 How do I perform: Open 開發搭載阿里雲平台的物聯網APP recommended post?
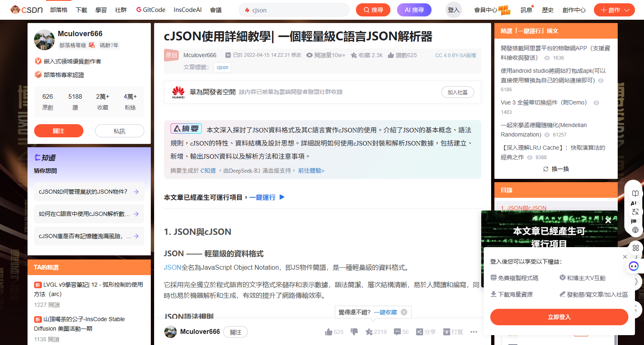pyautogui.click(x=555, y=53)
